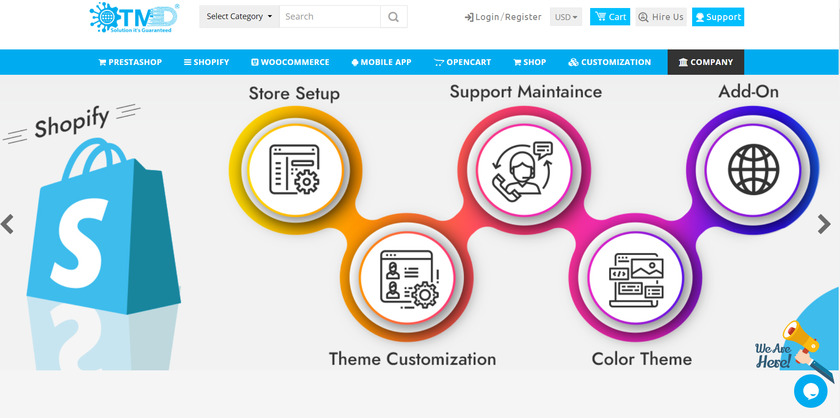Click the Hire Us button
The width and height of the screenshot is (840, 418).
pyautogui.click(x=661, y=17)
